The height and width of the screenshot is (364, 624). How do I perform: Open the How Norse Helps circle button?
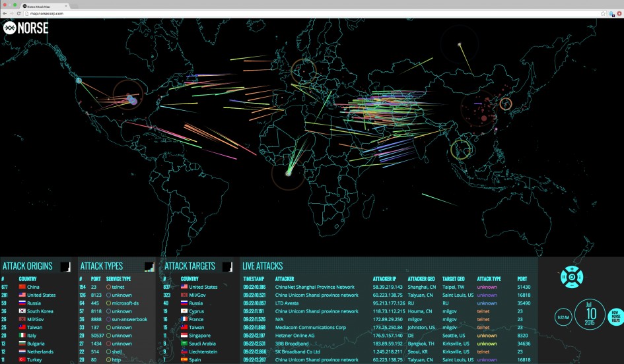[615, 317]
